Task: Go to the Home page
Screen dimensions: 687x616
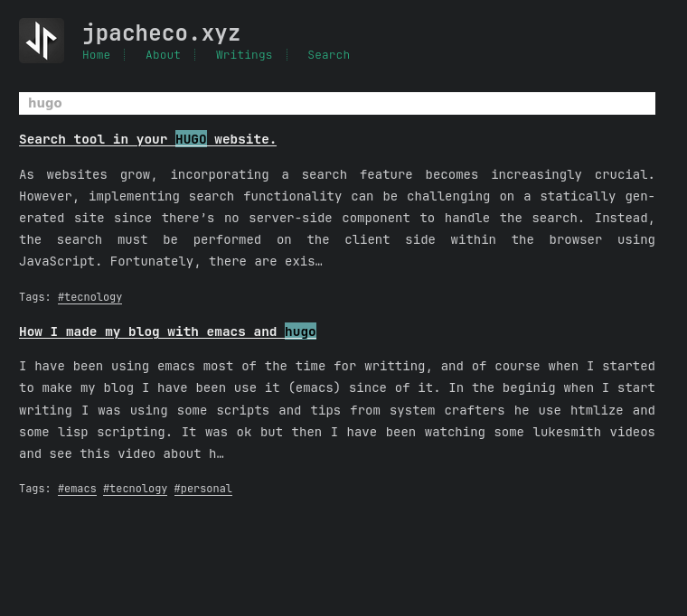Action: click(x=96, y=55)
